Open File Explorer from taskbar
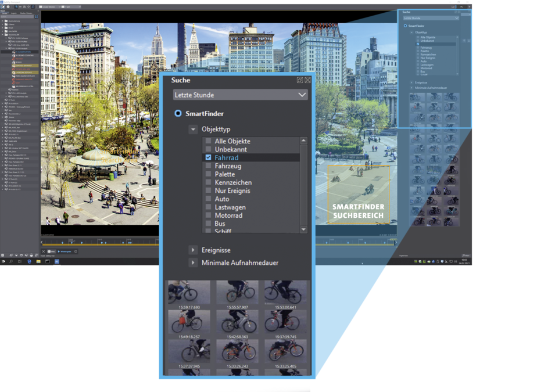This screenshot has width=555, height=392. (x=38, y=261)
